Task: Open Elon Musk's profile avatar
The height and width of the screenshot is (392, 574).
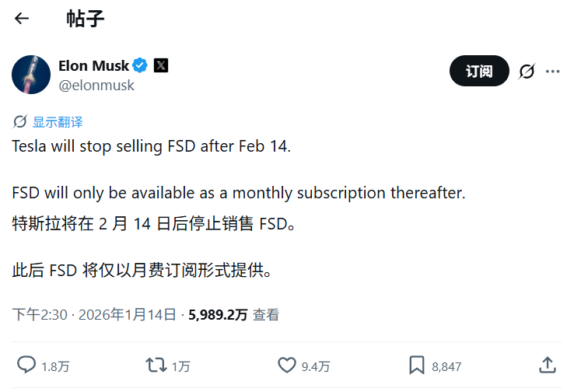Action: coord(31,75)
